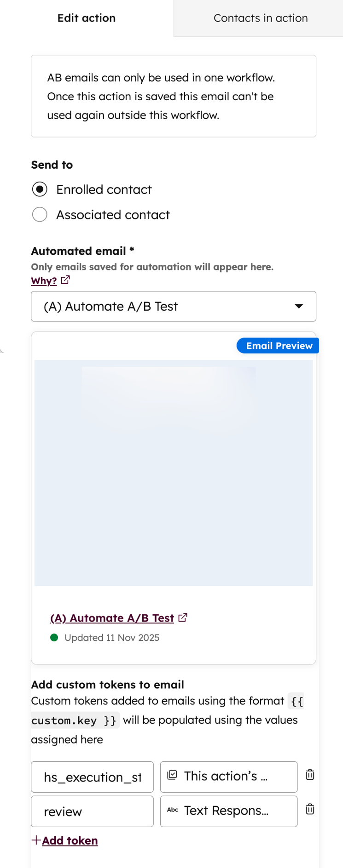The width and height of the screenshot is (343, 868).
Task: Delete the review token row
Action: pos(310,809)
